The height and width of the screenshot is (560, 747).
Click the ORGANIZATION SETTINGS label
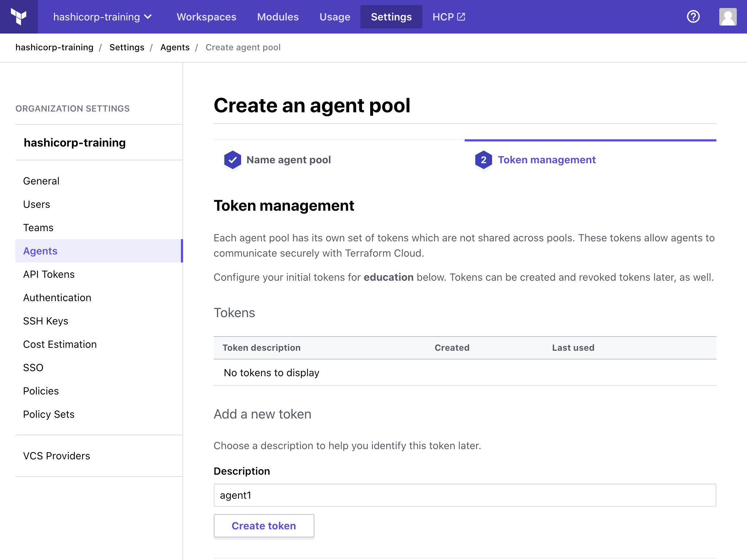(73, 109)
